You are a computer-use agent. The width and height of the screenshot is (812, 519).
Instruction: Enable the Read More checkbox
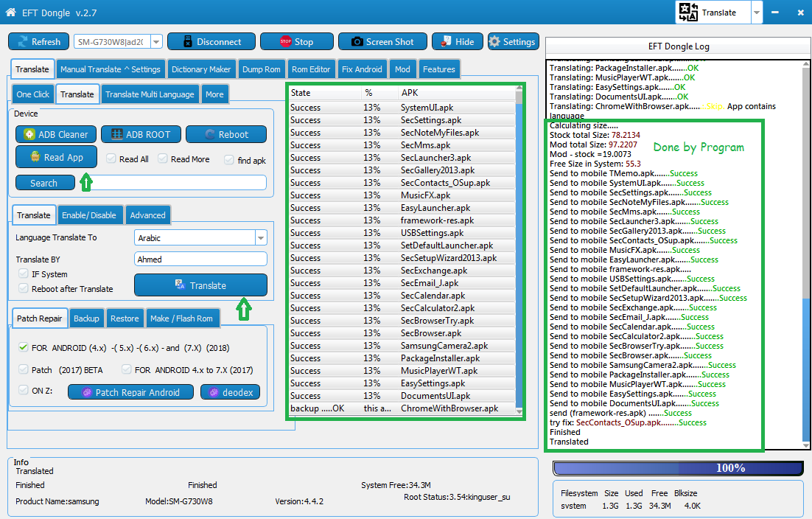(163, 159)
